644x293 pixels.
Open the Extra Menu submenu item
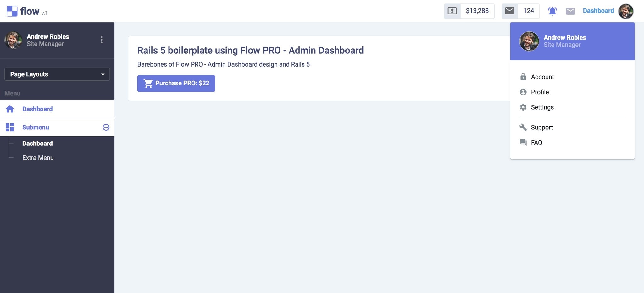pos(38,158)
